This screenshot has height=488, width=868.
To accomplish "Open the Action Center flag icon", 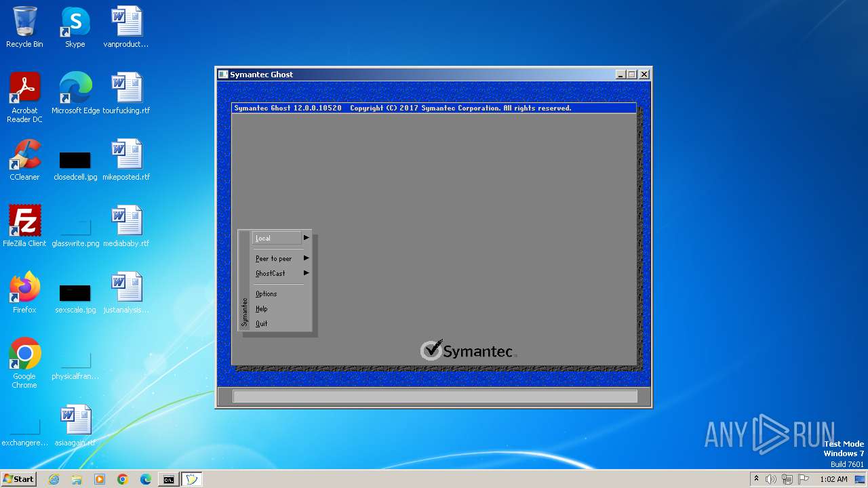I will pyautogui.click(x=804, y=479).
